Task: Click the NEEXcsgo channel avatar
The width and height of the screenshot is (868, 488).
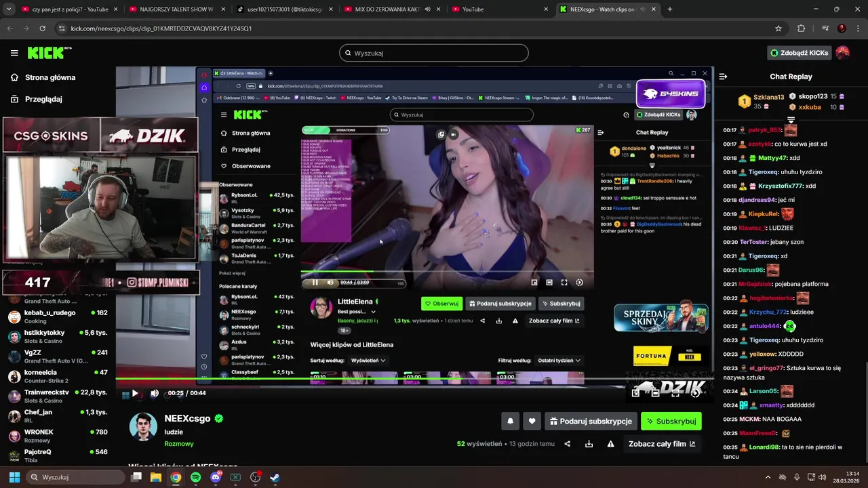Action: coord(144,426)
